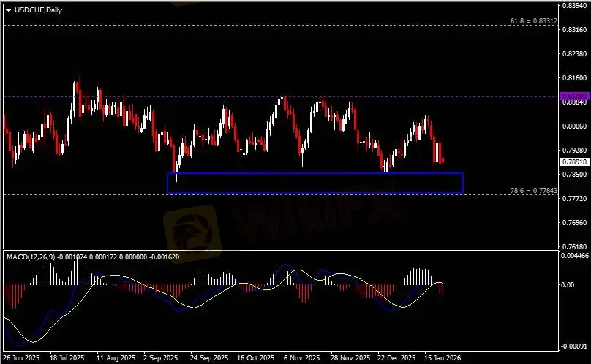
Task: Select the blue support zone rectangle
Action: (315, 174)
